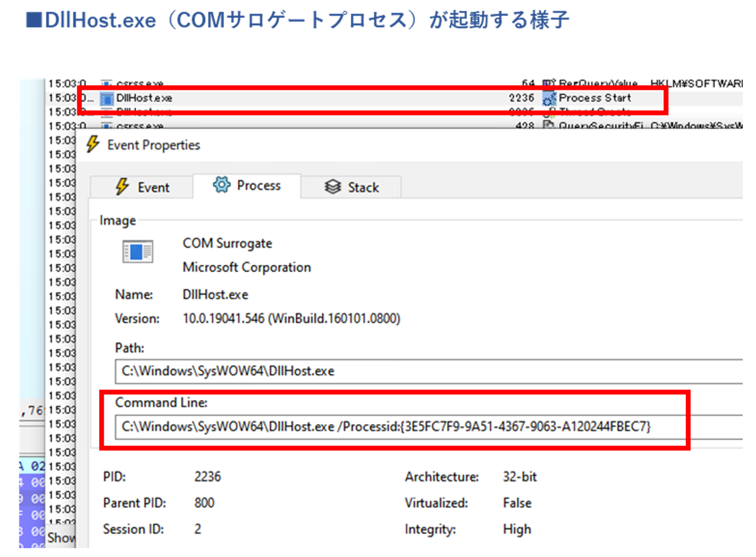The height and width of the screenshot is (557, 756).
Task: Select the DllHost.exe Process Start row
Action: 316,99
